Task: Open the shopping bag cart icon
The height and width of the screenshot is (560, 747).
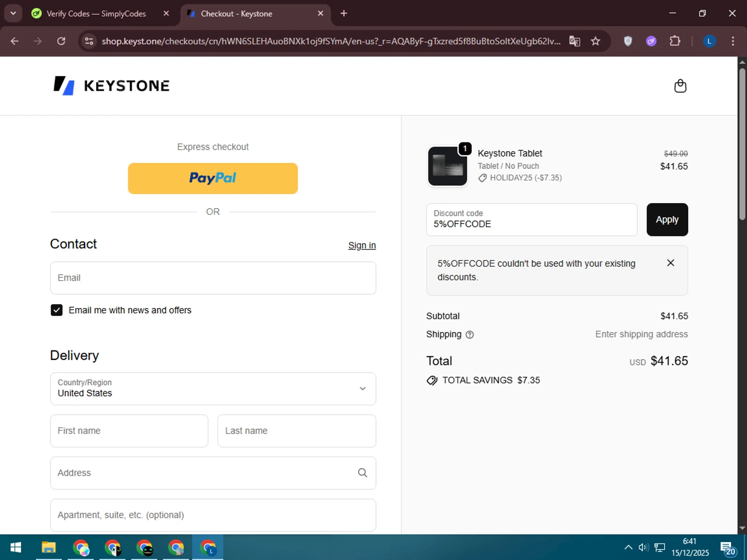Action: point(680,86)
